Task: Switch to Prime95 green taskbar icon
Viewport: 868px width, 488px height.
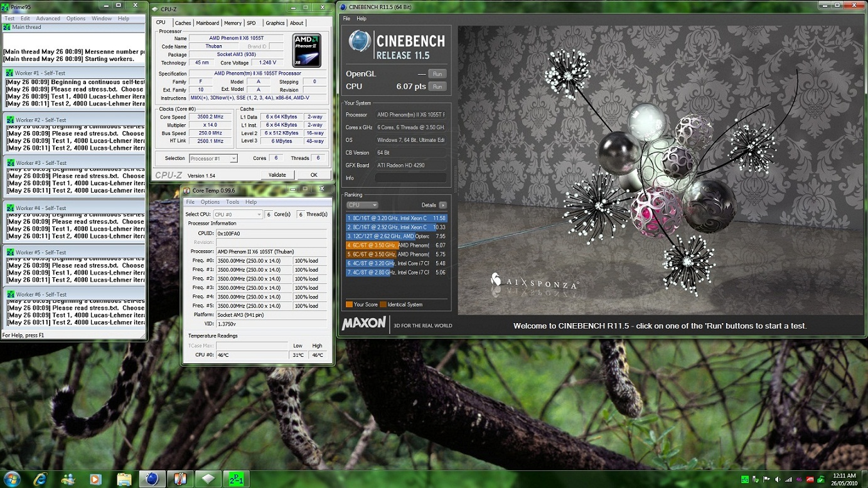Action: tap(236, 479)
